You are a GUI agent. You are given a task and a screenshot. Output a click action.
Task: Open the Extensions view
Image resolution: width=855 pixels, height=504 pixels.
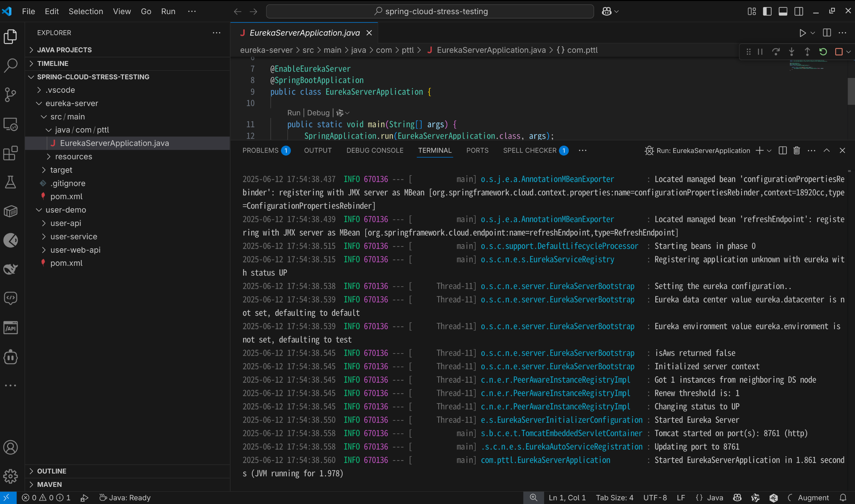[x=10, y=153]
